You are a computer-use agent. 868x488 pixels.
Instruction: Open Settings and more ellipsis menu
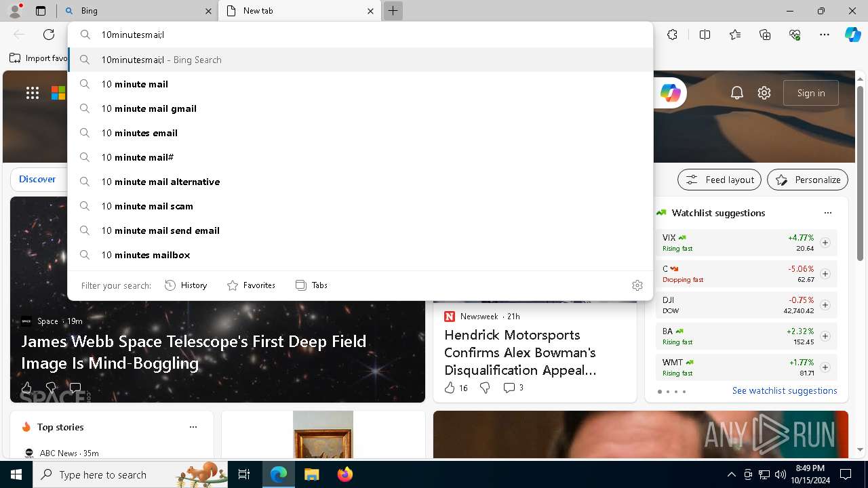coord(825,35)
